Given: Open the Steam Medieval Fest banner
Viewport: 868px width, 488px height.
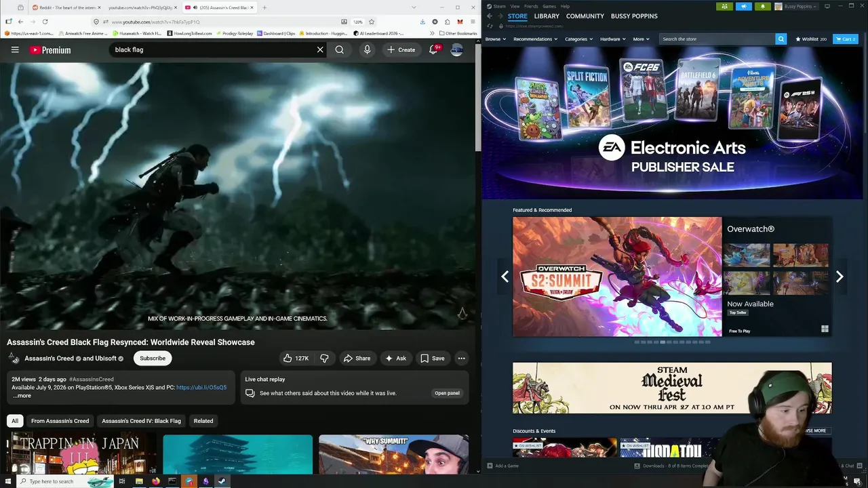Looking at the screenshot, I should coord(672,388).
